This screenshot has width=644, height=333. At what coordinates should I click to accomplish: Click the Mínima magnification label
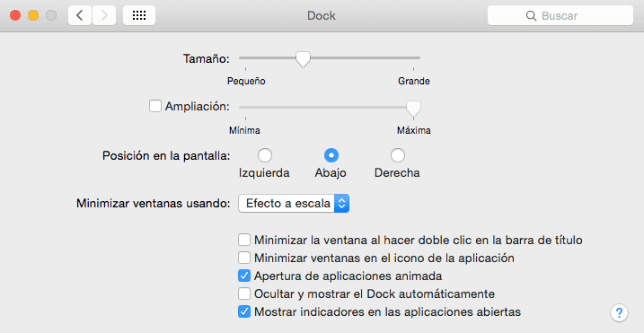(244, 130)
